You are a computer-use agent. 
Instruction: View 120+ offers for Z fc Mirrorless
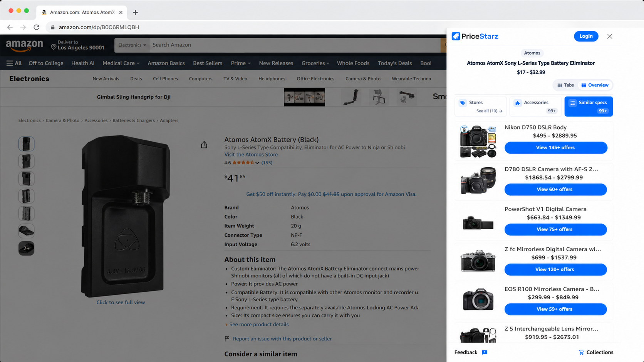click(555, 269)
